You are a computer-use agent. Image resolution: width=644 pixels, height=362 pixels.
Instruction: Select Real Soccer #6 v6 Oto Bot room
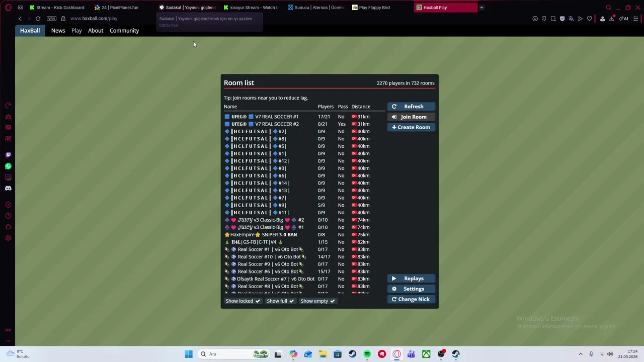304,271
